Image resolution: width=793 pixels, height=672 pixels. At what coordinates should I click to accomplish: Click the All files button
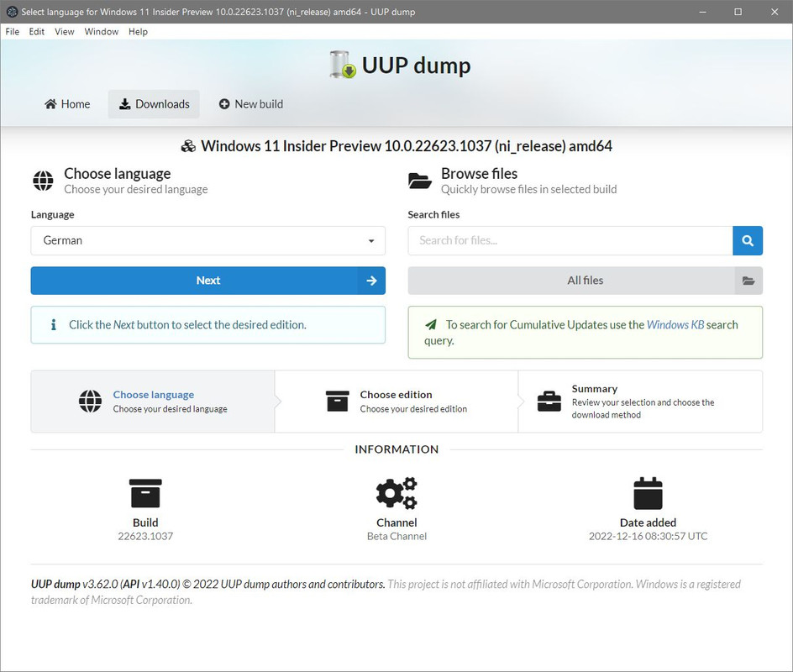pyautogui.click(x=586, y=281)
